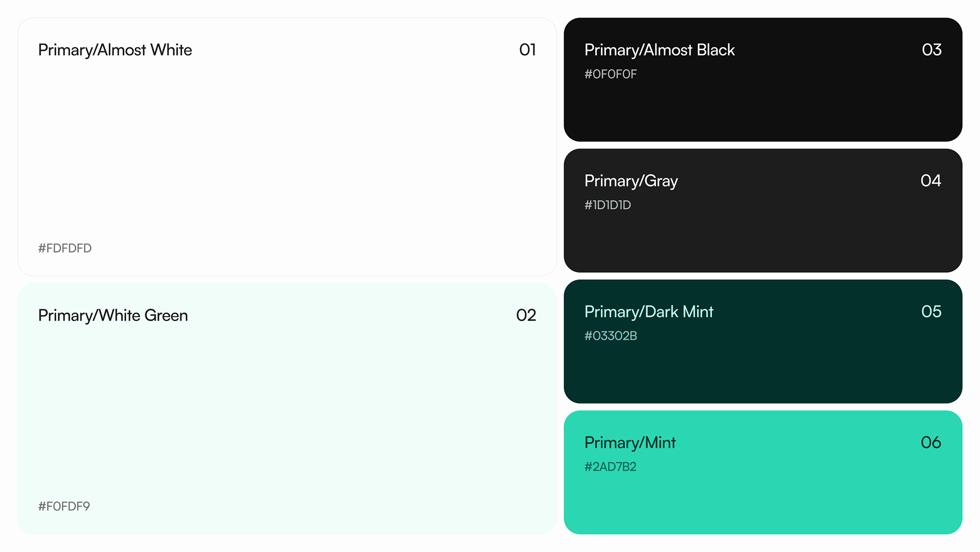Select the Primary/Almost Black color swatch
The image size is (980, 552).
pos(763,80)
